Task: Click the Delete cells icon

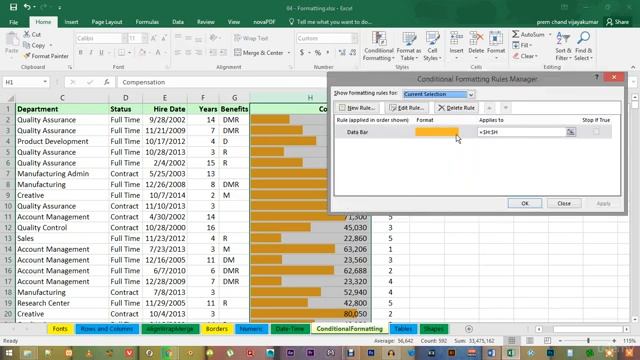Action: (x=476, y=39)
